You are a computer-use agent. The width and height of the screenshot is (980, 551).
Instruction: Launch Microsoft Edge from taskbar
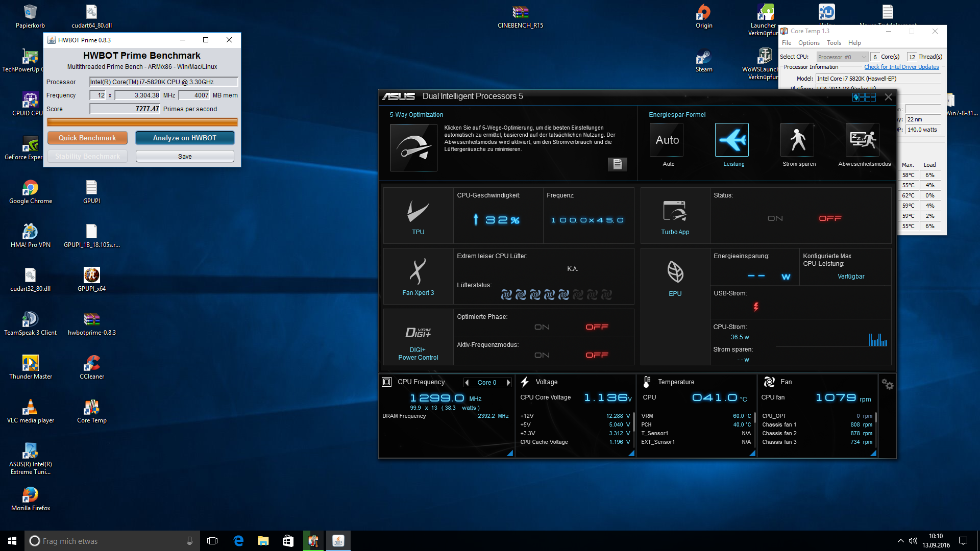238,541
